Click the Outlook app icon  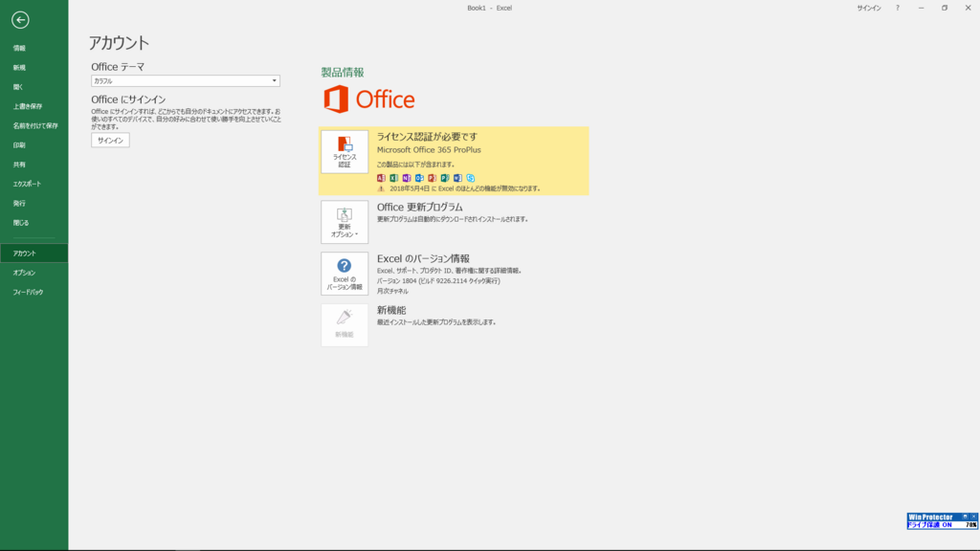[x=419, y=178]
